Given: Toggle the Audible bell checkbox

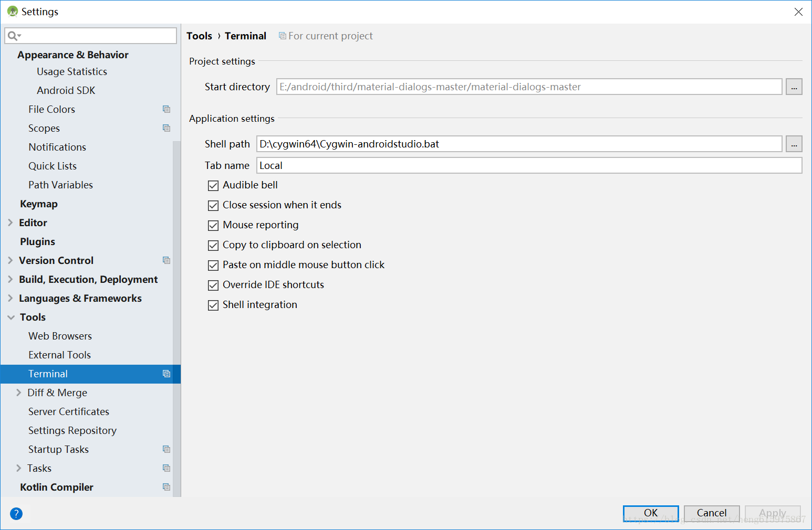Looking at the screenshot, I should pos(213,186).
